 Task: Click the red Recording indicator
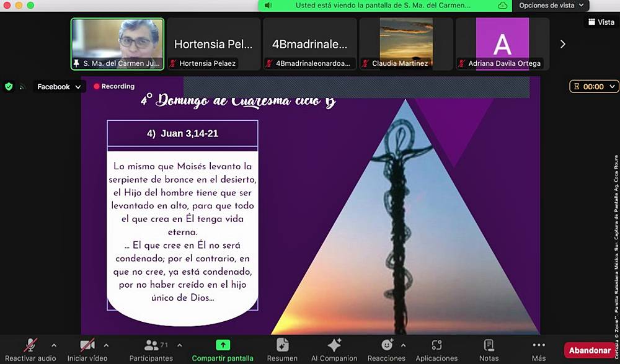pos(114,86)
